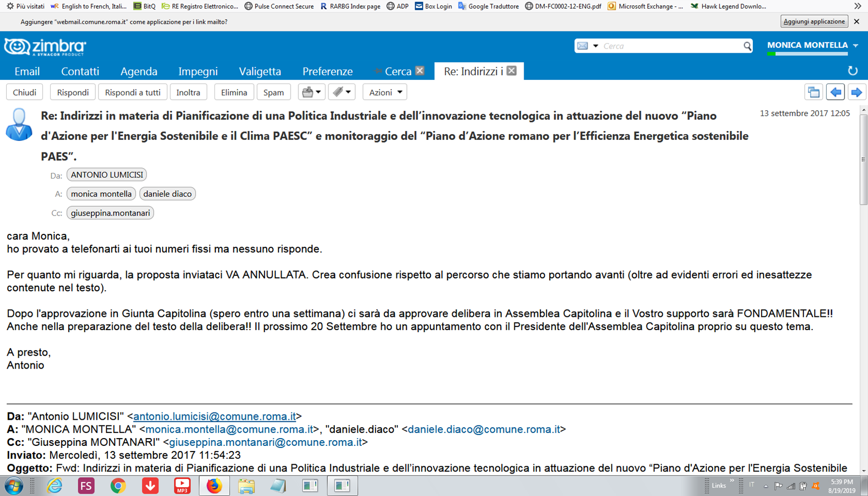Launch Internet Explorer from taskbar

[54, 486]
